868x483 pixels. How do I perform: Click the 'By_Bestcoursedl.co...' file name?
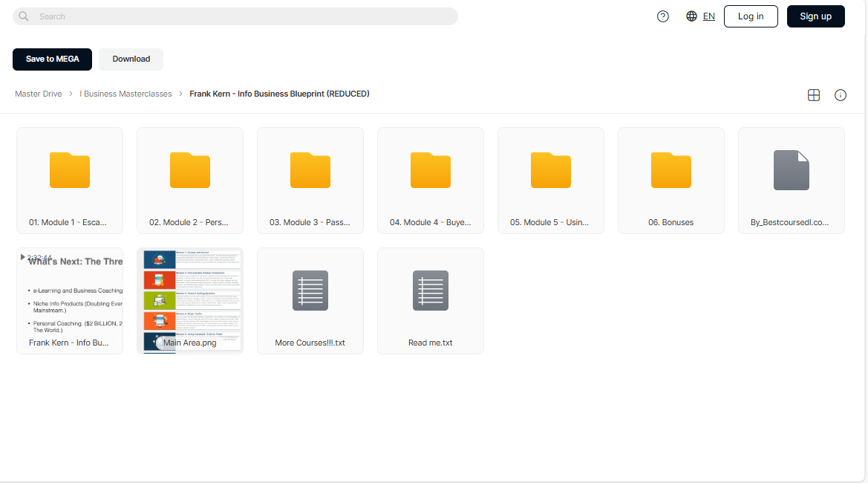pyautogui.click(x=790, y=223)
